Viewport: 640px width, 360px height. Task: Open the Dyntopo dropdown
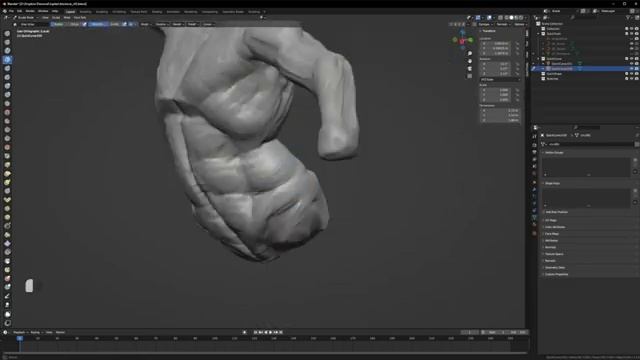coord(485,24)
